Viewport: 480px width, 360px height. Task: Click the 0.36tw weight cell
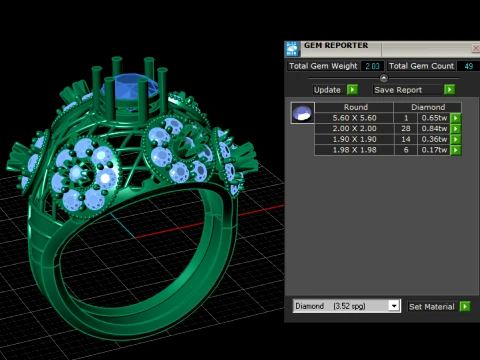(x=434, y=139)
